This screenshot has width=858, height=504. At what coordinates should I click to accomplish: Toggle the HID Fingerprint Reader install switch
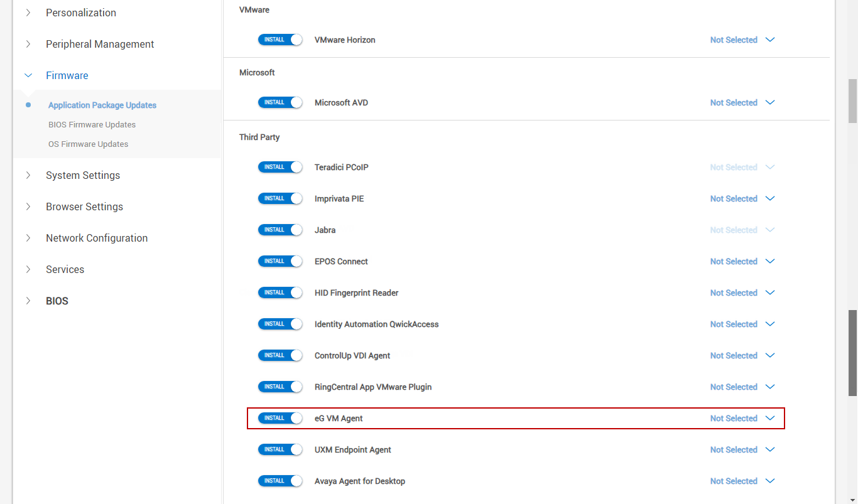[280, 292]
